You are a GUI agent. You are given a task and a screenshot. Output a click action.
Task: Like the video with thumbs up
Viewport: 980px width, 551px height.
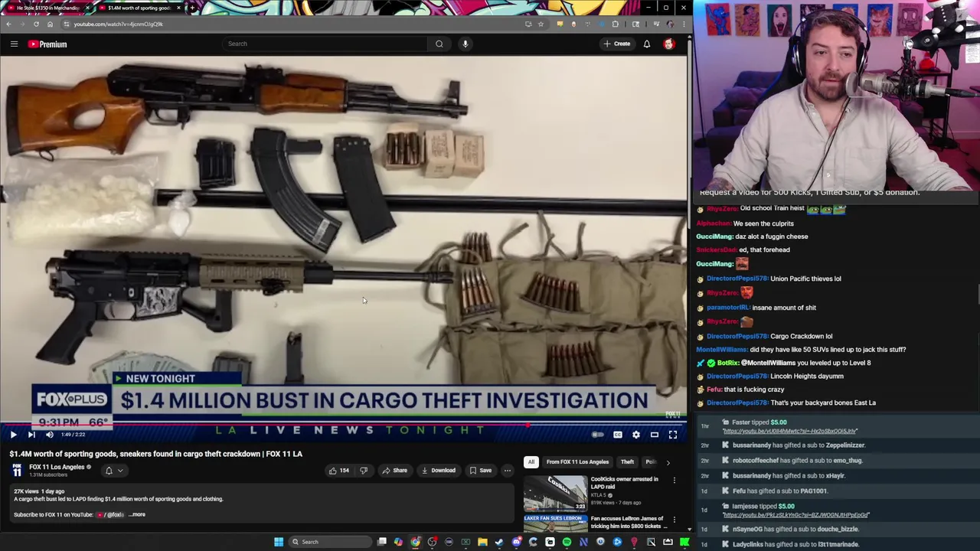coord(338,471)
